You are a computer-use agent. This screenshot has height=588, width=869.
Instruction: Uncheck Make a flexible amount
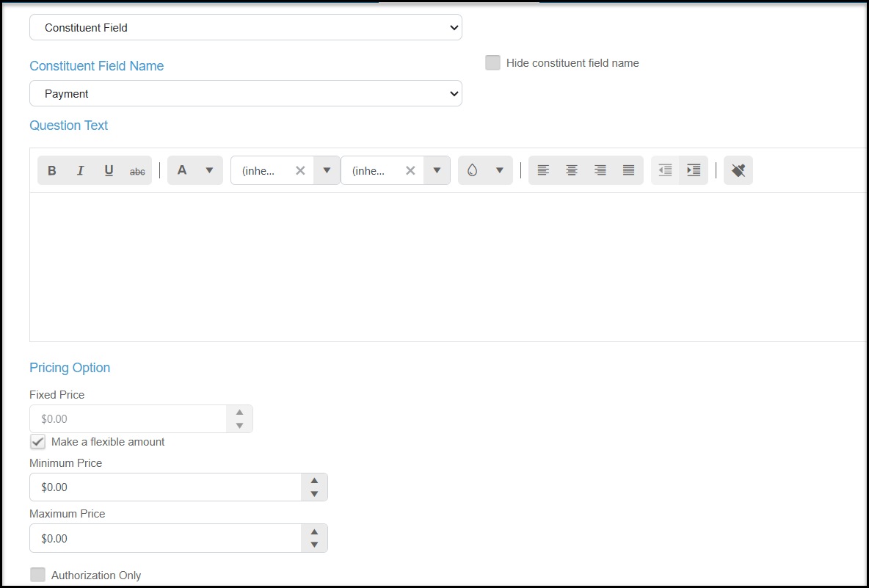(x=37, y=442)
